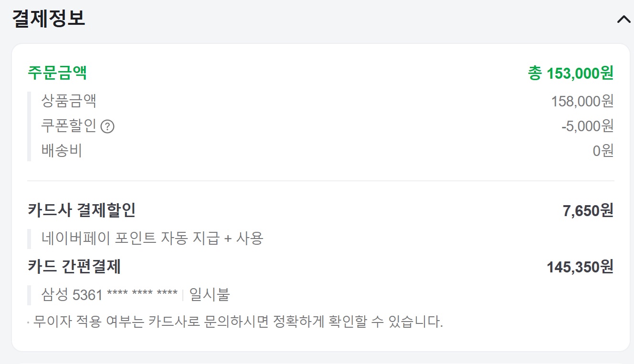Click the green 주문금액 label
Image resolution: width=634 pixels, height=364 pixels.
(x=57, y=73)
